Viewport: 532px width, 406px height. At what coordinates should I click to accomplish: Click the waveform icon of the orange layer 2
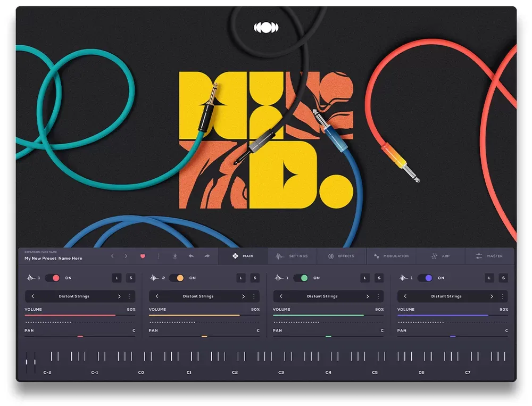pos(154,278)
